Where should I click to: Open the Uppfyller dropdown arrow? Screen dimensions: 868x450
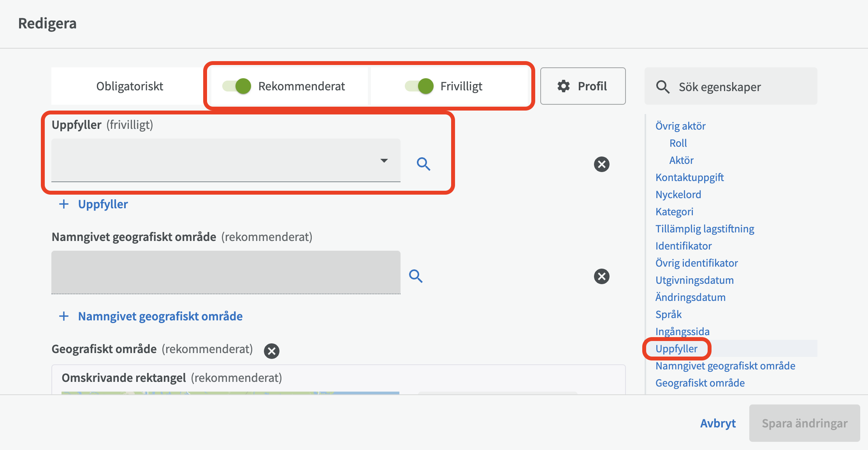coord(384,160)
